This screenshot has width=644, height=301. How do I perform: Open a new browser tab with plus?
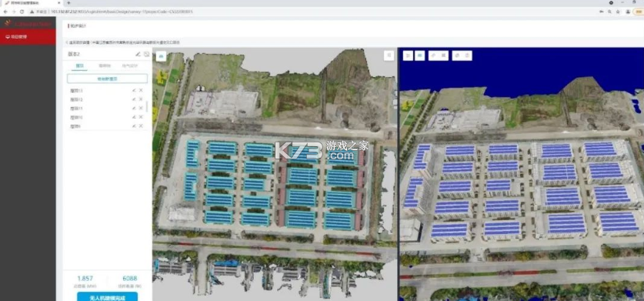click(x=68, y=3)
